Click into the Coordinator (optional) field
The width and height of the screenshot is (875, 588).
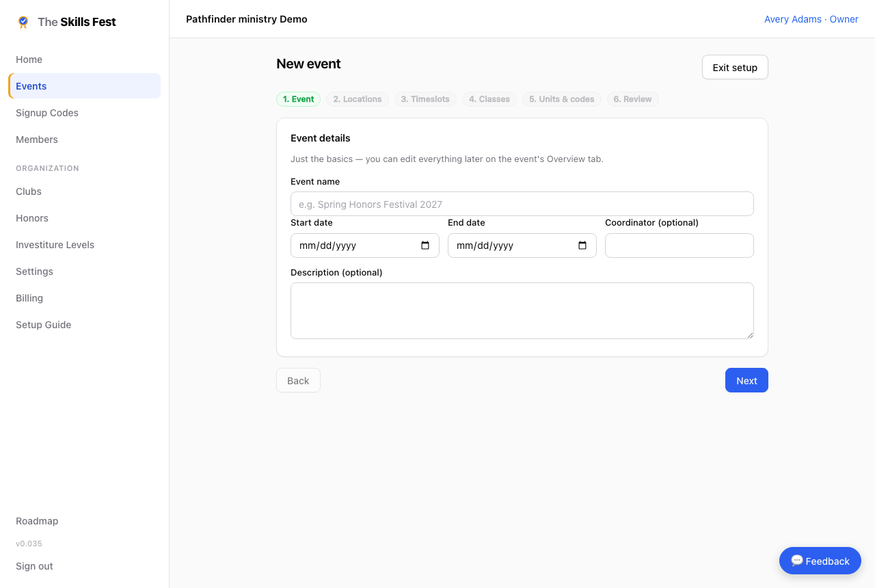679,245
